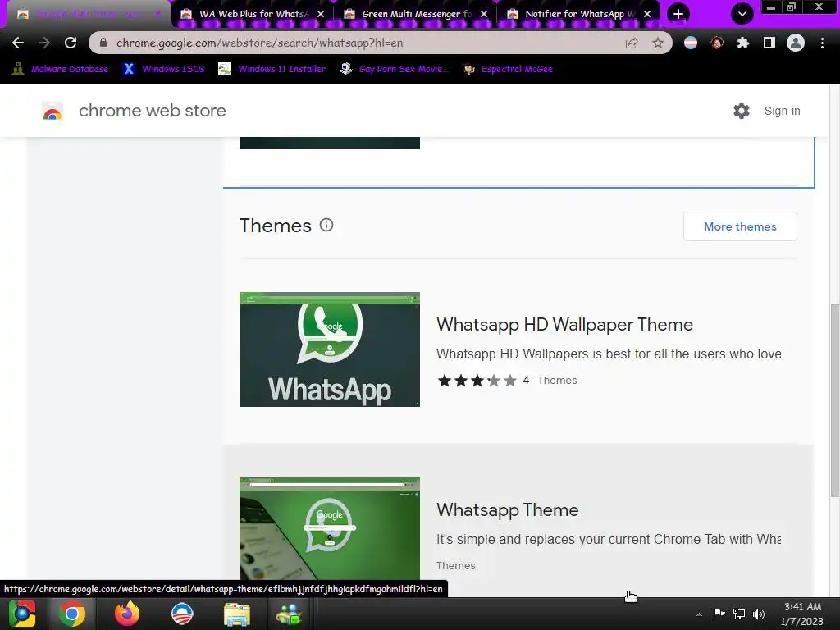Click Sign in on web store
The height and width of the screenshot is (630, 840).
click(x=782, y=111)
